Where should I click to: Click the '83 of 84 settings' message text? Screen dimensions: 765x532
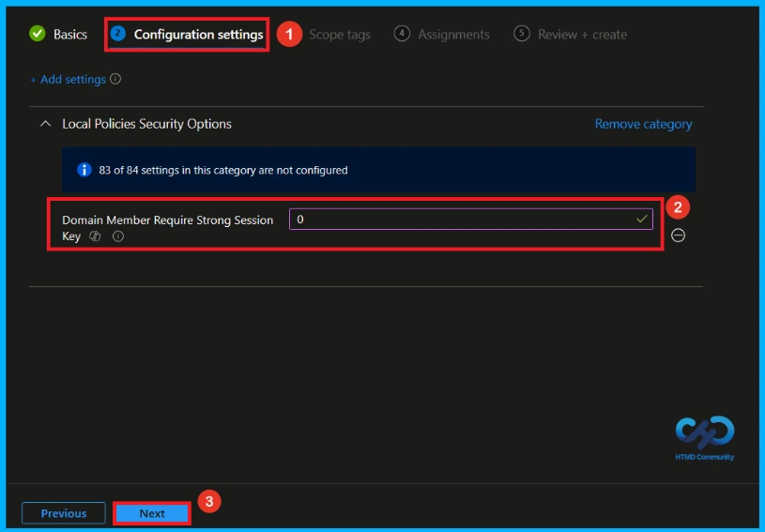(223, 170)
